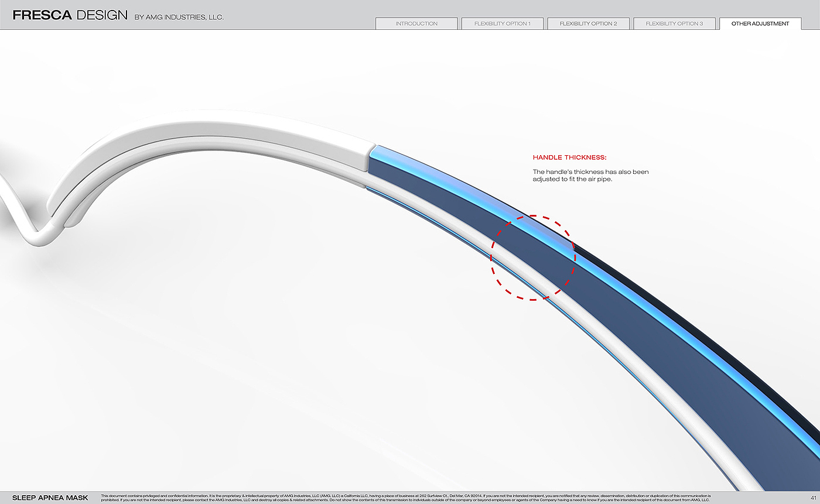Click the active Other Adjustment tab
820x504 pixels.
[x=760, y=24]
